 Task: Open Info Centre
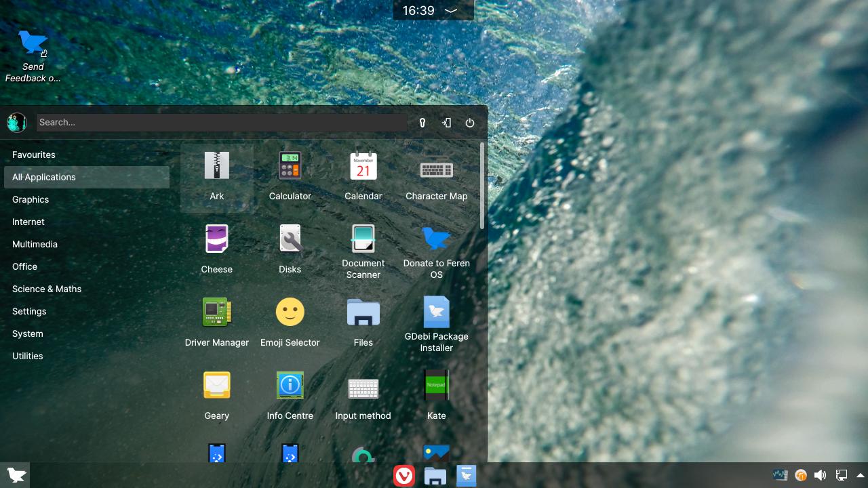(290, 397)
